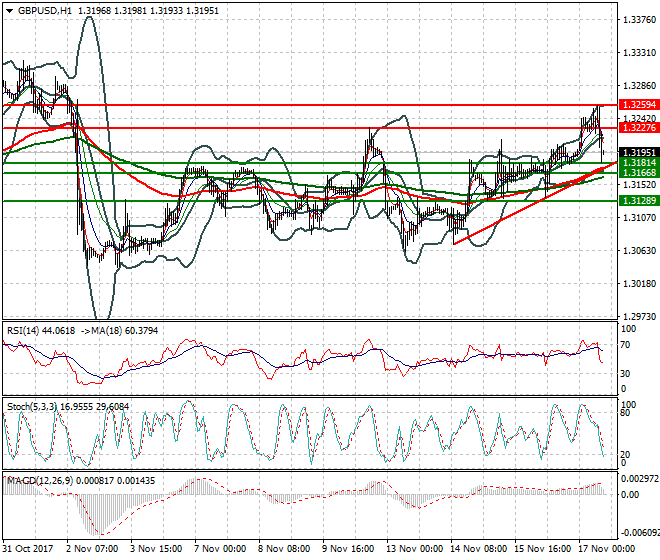Image resolution: width=660 pixels, height=560 pixels.
Task: Click the 1.31520 price scale value
Action: point(639,184)
